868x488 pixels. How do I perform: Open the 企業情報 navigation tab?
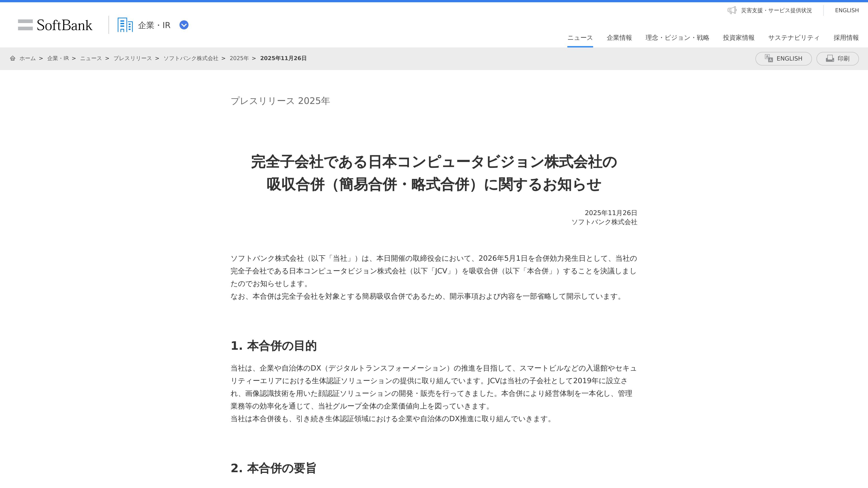point(619,38)
